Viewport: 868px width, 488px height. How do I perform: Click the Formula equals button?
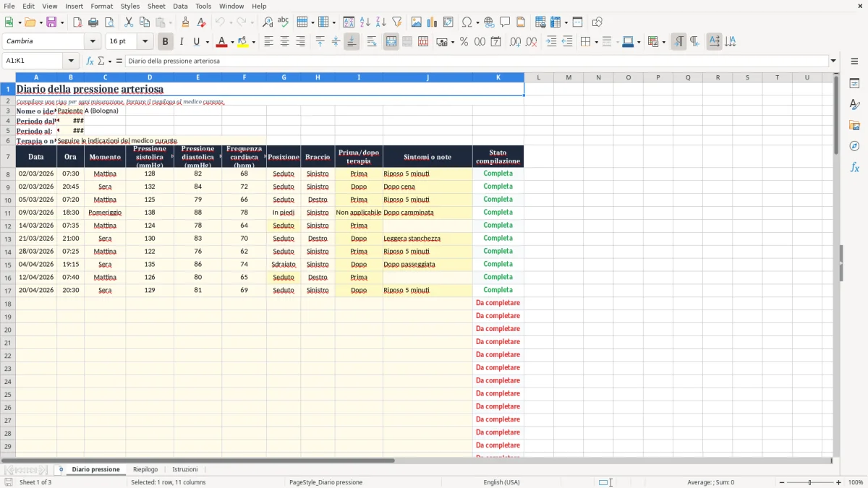tap(119, 61)
